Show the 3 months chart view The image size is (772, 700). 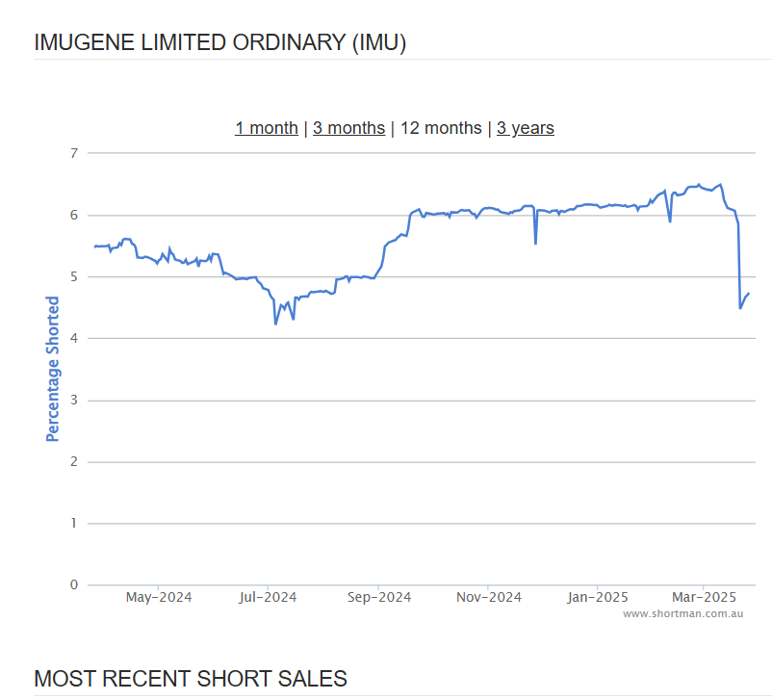coord(349,128)
